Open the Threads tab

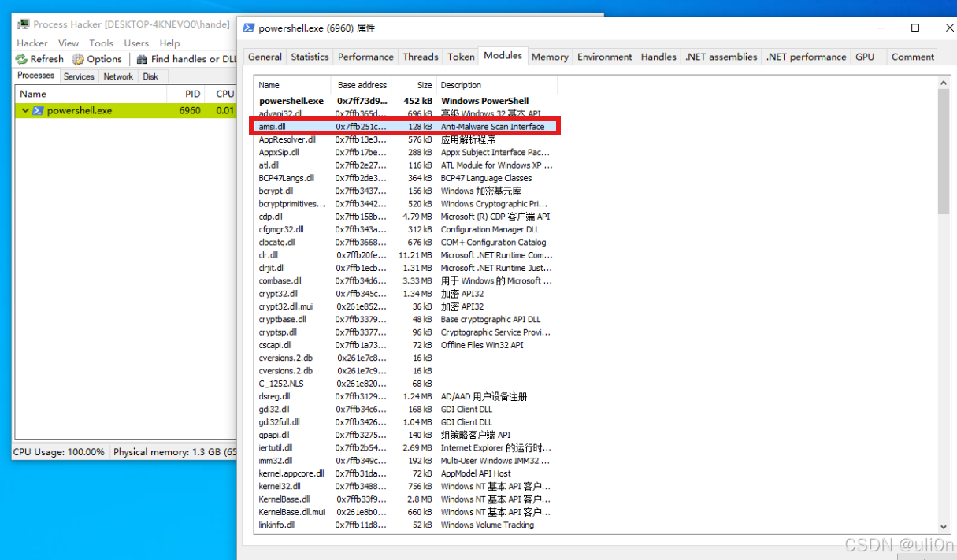pos(421,57)
